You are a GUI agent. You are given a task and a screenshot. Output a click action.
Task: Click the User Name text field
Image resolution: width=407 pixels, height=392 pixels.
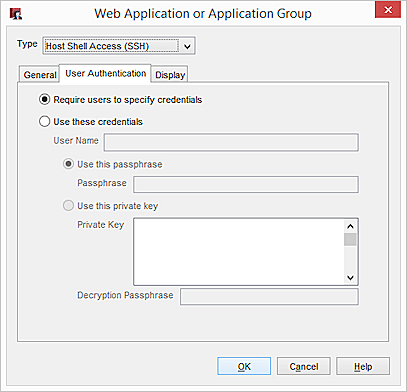coord(231,142)
